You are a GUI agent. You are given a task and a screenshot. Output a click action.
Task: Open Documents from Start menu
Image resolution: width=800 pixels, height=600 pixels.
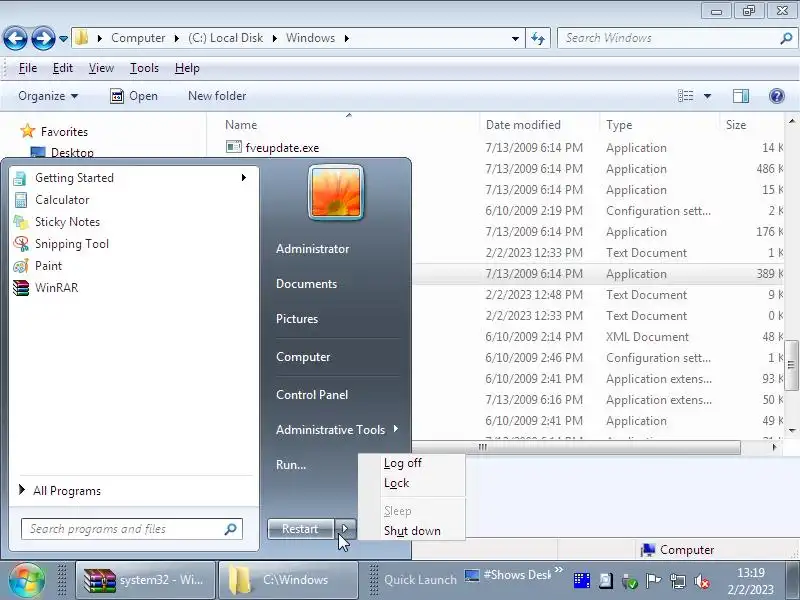[306, 284]
